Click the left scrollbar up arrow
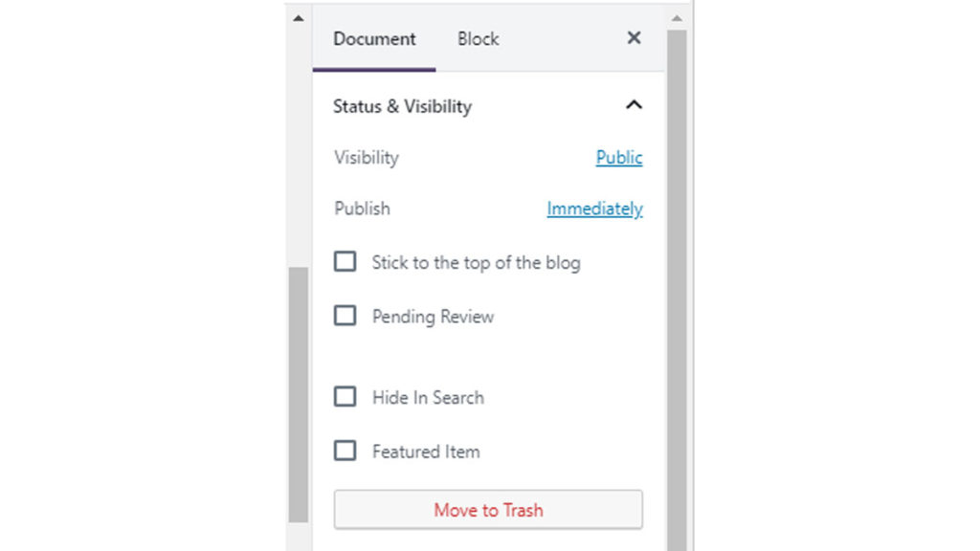This screenshot has height=551, width=980. 299,18
